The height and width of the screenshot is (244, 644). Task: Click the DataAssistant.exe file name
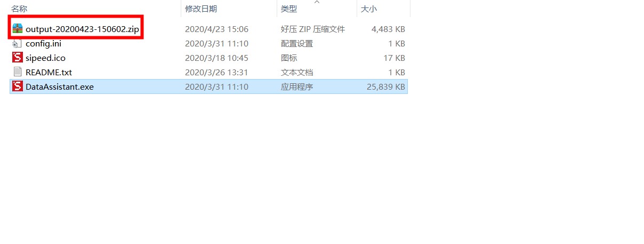pos(60,86)
